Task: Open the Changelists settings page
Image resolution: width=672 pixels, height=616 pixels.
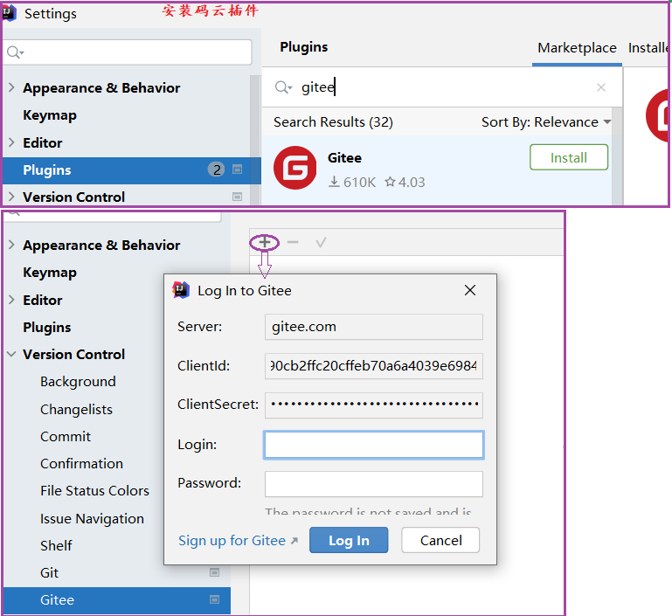Action: coord(76,409)
